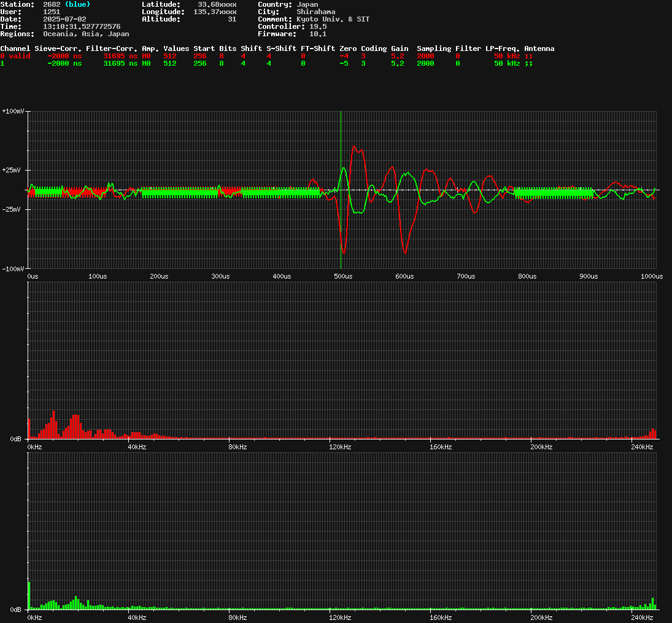
Task: Select the red '0 valid' channel label
Action: [15, 56]
